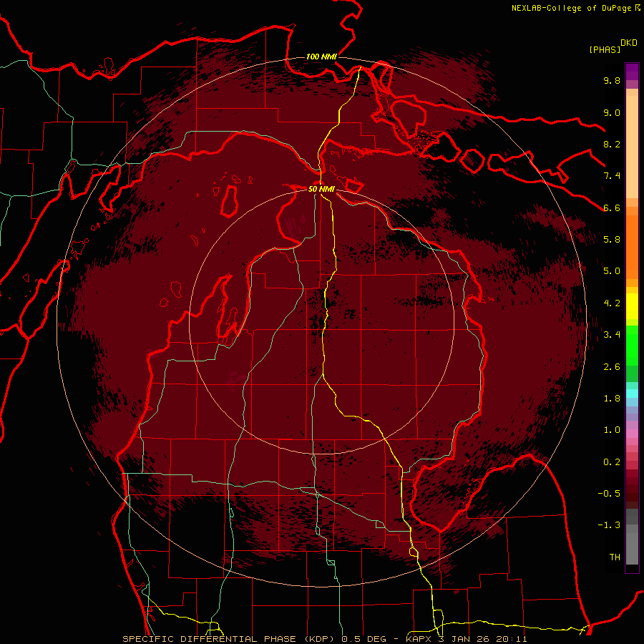Image resolution: width=644 pixels, height=644 pixels.
Task: Click the 2.6 color scale value
Action: click(x=612, y=367)
